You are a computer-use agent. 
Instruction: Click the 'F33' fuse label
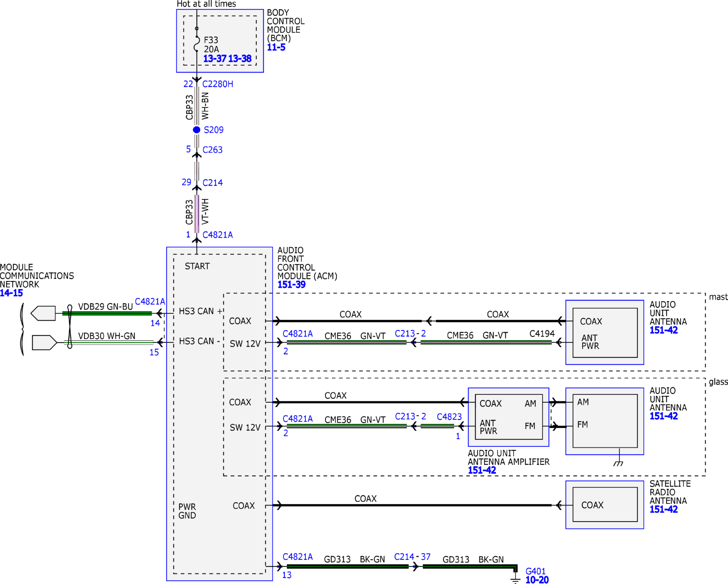(x=211, y=40)
